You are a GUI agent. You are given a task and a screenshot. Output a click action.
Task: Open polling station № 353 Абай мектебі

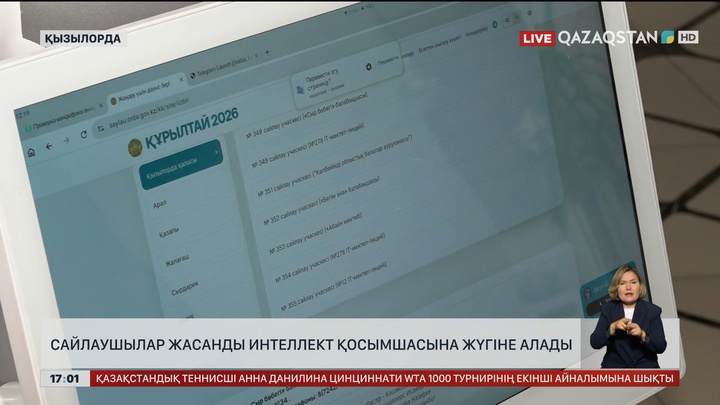pos(315,233)
